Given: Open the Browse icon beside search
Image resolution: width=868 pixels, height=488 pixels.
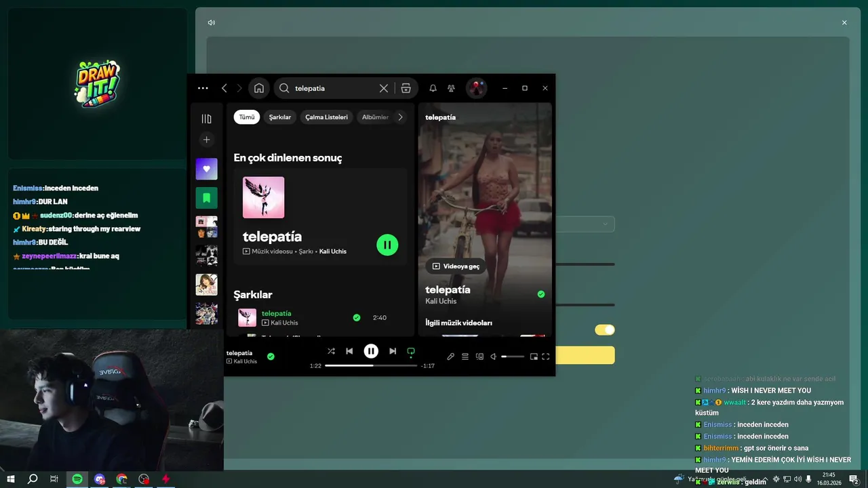Looking at the screenshot, I should click(406, 88).
